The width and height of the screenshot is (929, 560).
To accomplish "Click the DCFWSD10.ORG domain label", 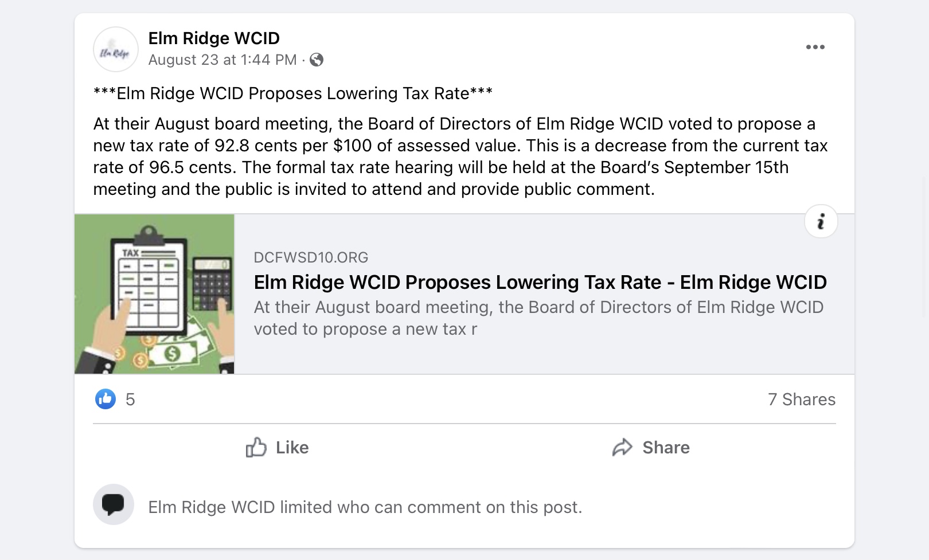I will point(311,257).
